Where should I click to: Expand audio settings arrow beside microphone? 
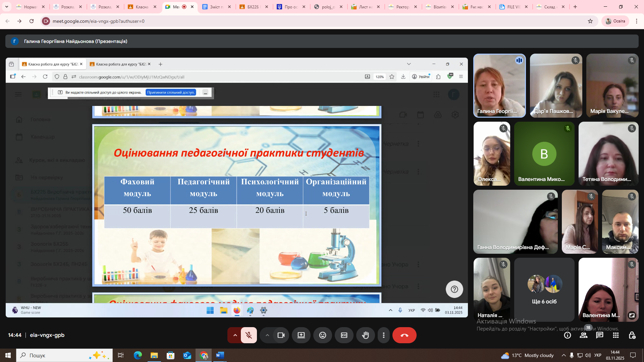(235, 335)
